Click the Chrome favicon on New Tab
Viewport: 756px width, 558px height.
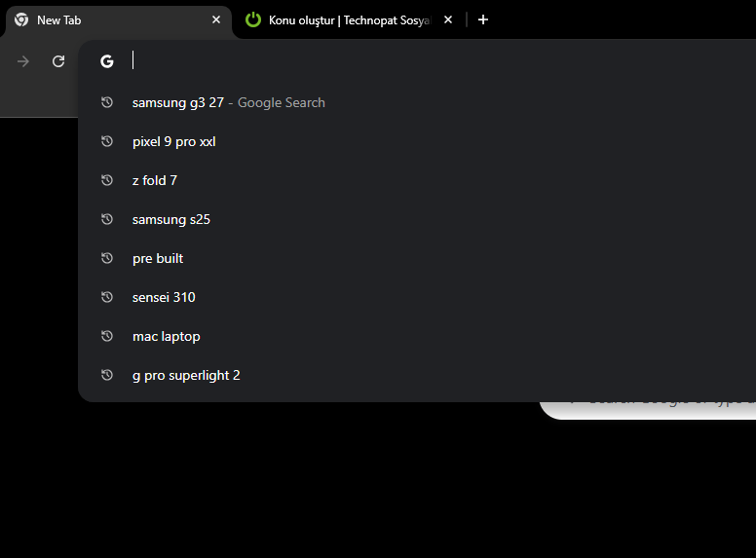[21, 19]
